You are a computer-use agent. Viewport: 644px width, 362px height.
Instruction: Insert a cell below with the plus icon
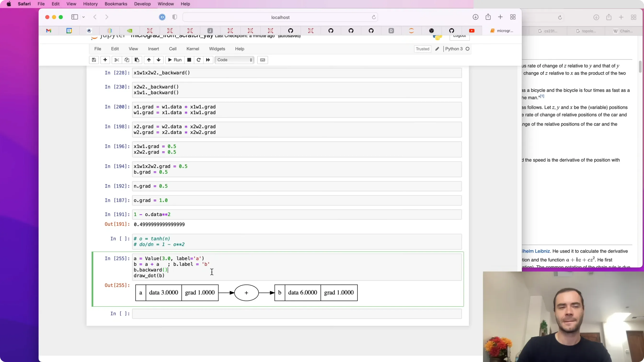pos(105,60)
